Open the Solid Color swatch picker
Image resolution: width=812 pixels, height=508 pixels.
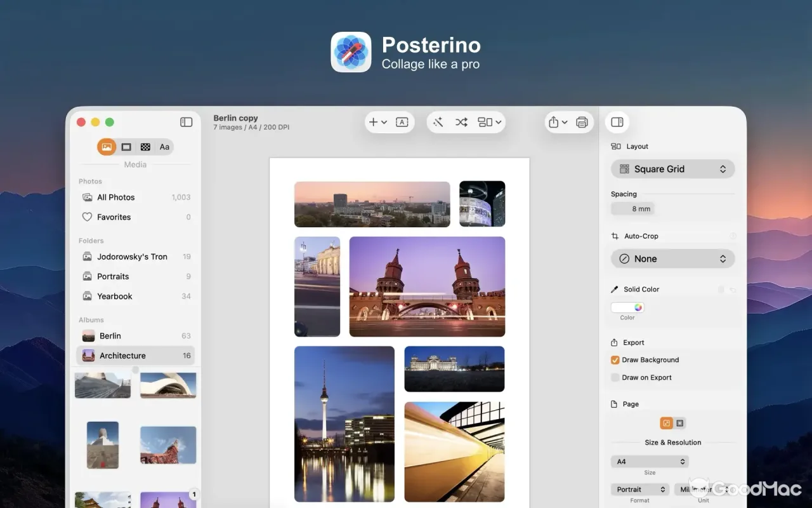tap(627, 307)
